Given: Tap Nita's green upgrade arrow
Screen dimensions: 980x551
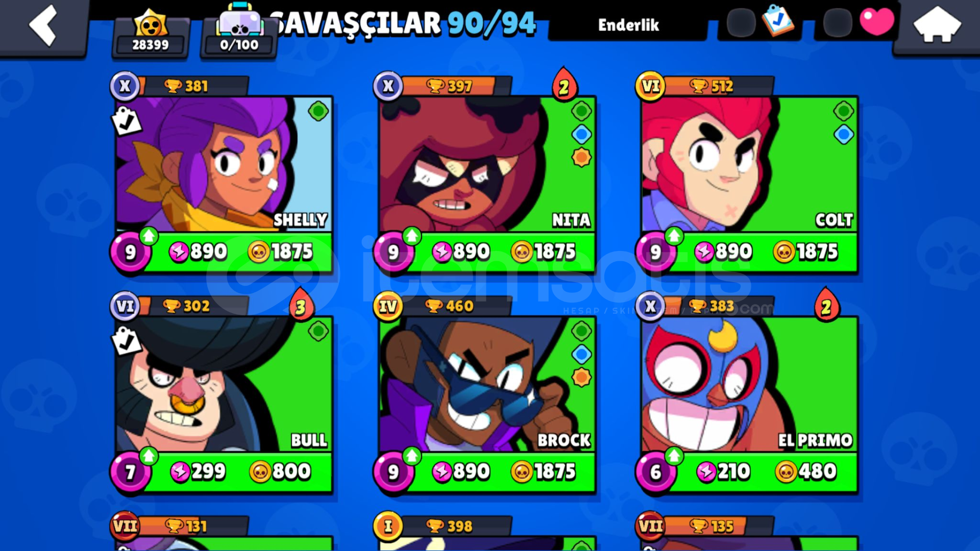Looking at the screenshot, I should pos(412,236).
